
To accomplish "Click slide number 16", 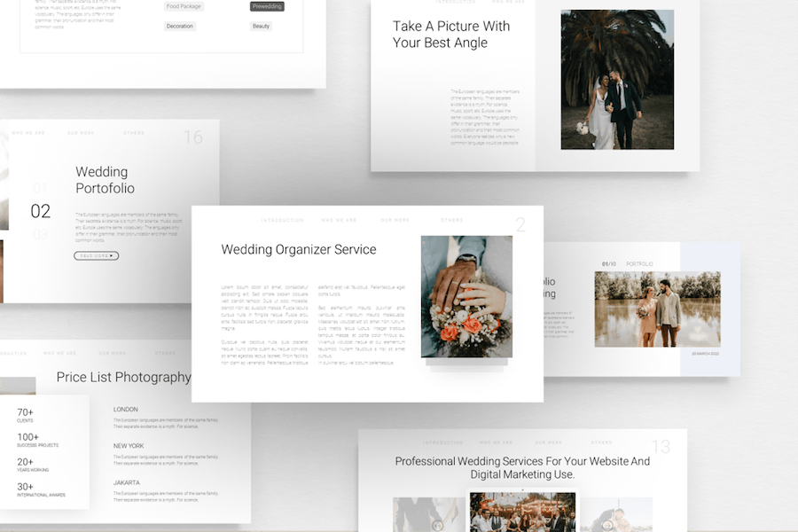I will point(193,137).
